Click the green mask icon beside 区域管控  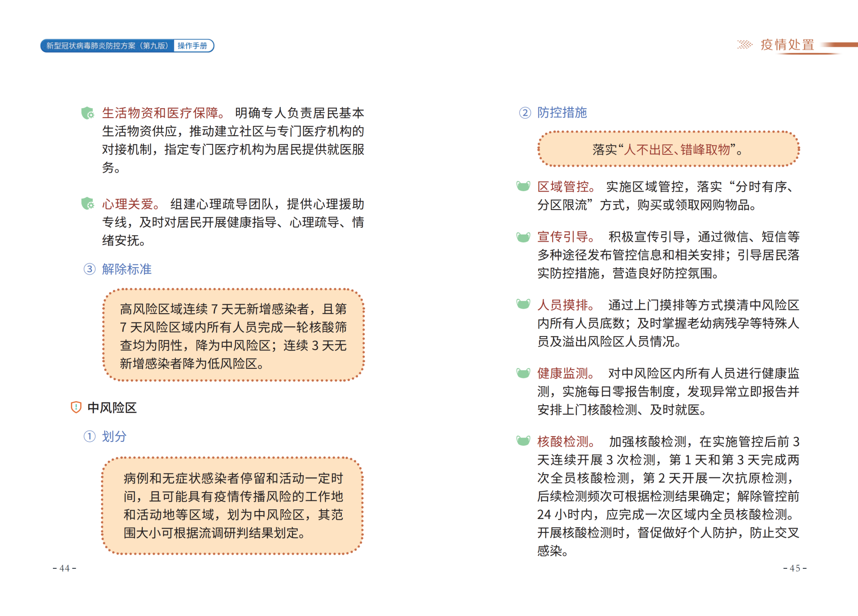tap(523, 186)
